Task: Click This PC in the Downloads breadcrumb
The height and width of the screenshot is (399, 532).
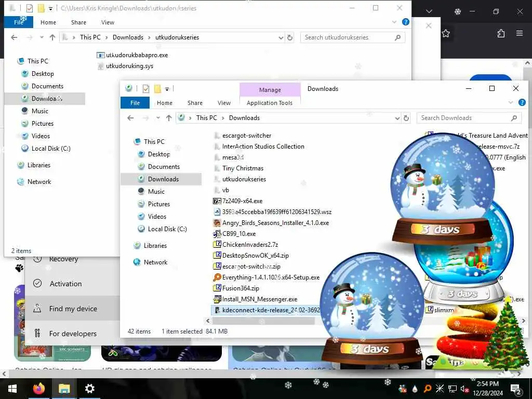Action: pyautogui.click(x=206, y=118)
